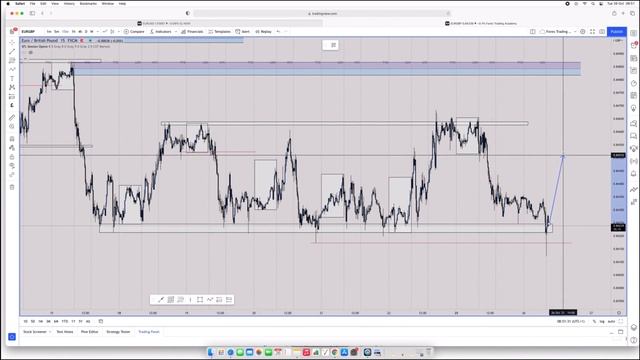Open the Safari File menu
640x360 pixels.
(x=32, y=4)
